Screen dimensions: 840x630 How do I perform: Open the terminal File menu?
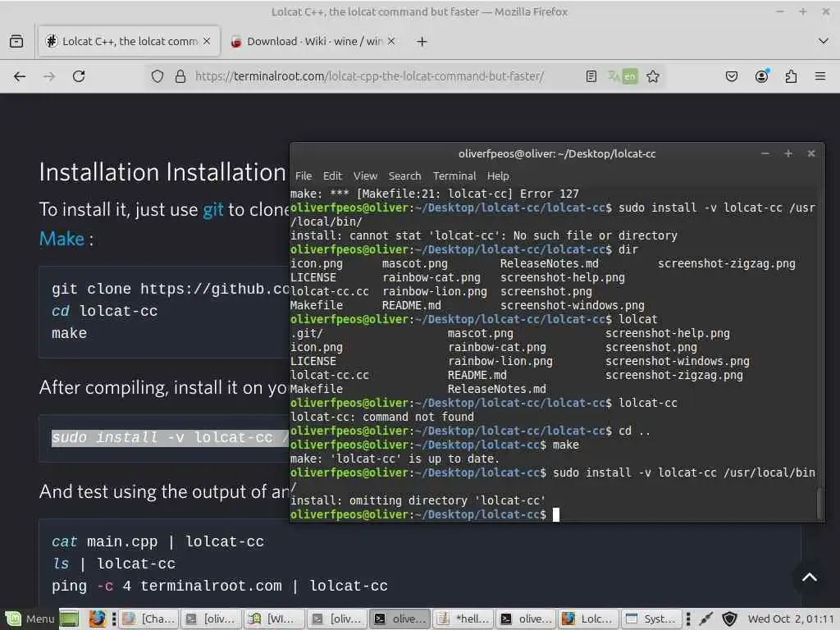coord(304,176)
